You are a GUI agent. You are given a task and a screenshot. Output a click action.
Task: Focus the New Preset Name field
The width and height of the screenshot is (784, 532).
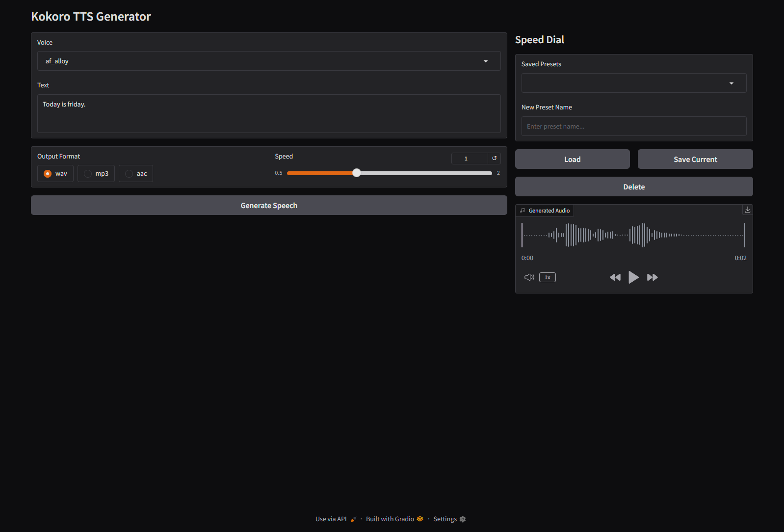[634, 126]
